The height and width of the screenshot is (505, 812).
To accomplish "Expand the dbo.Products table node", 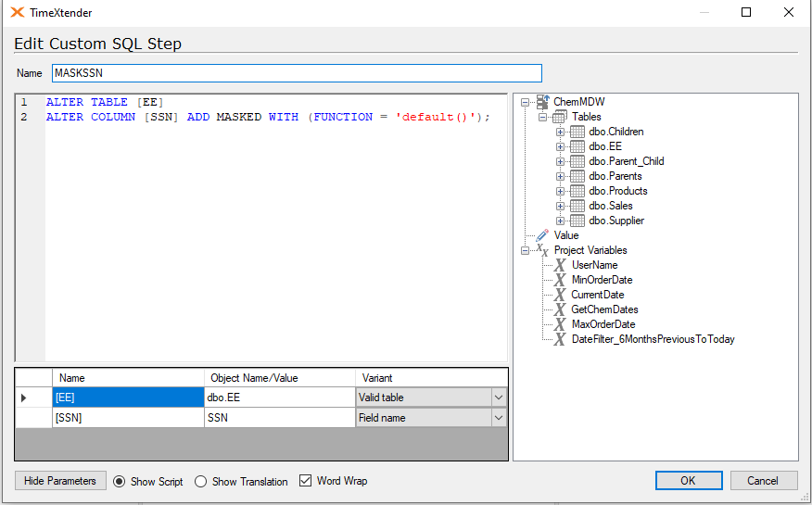I will point(560,192).
